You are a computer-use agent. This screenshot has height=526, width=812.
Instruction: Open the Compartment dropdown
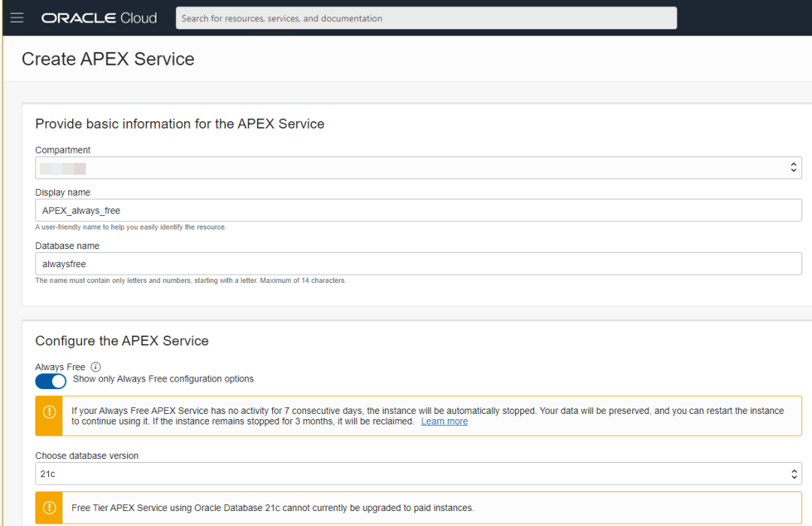tap(418, 168)
